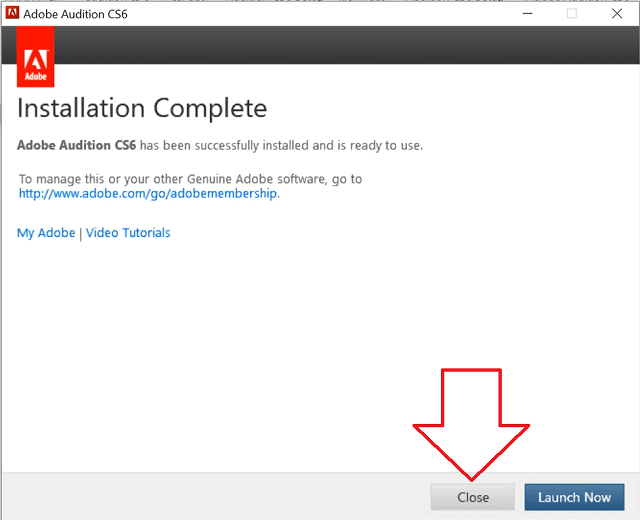Click the window title 'Adobe Audition CS6'
The width and height of the screenshot is (640, 520).
pos(75,14)
